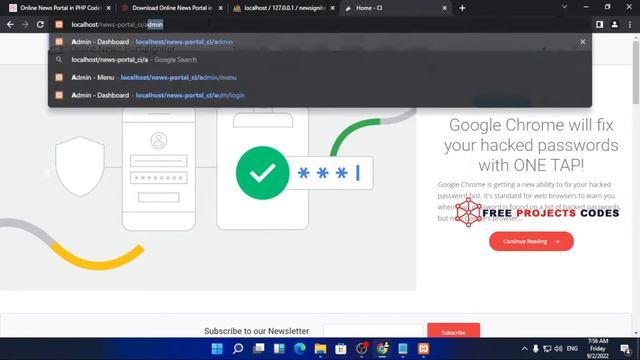Click the address bar URL field

[x=320, y=24]
